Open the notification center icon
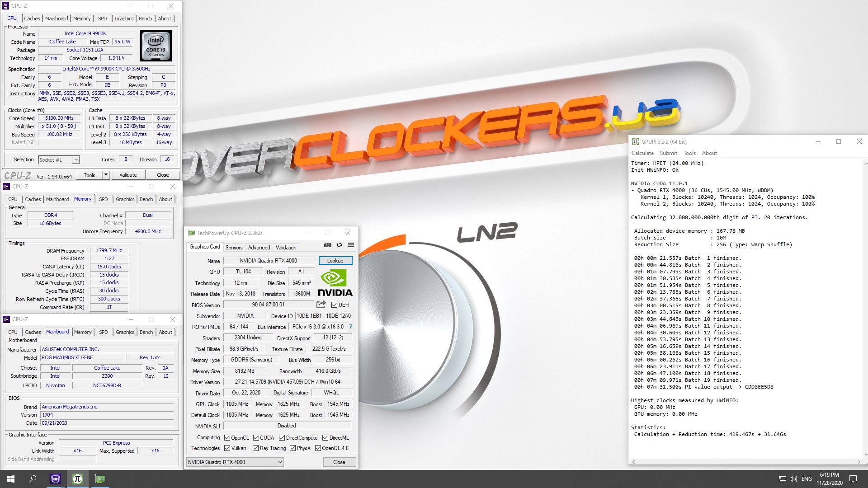 tap(853, 479)
